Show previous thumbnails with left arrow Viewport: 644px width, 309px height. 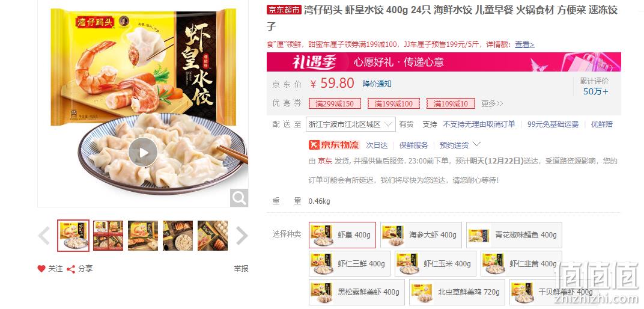[44, 236]
